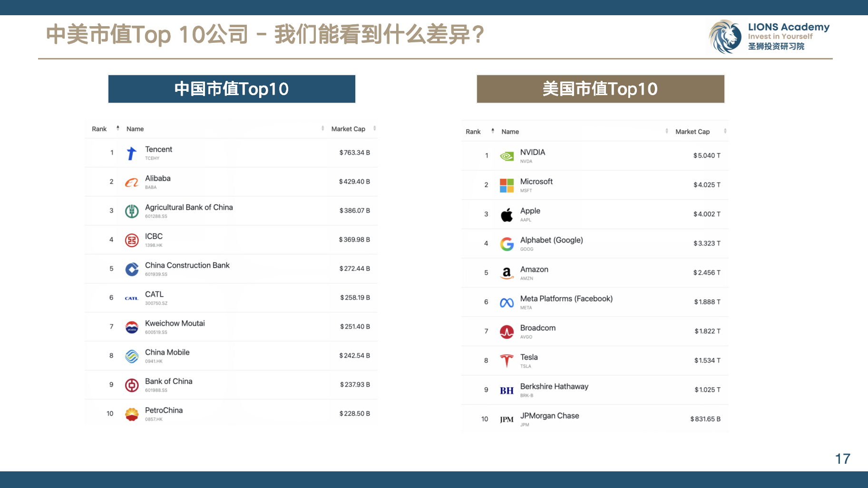
Task: Click the slide page number 17
Action: [842, 459]
